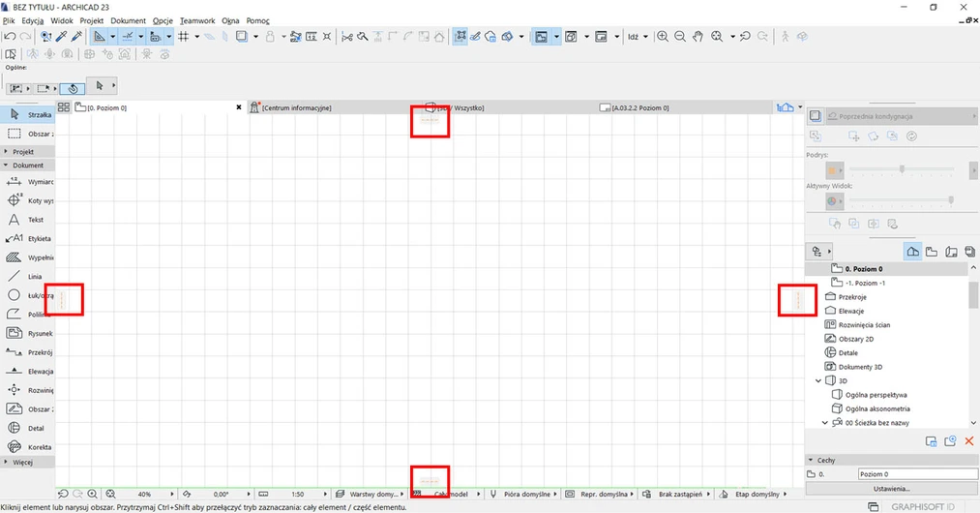Open the tab overview grid icon
980x513 pixels.
click(x=64, y=107)
